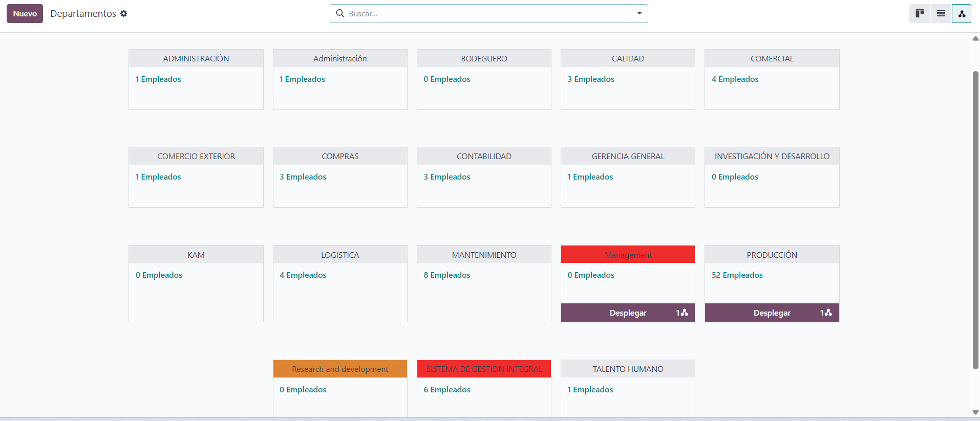Click hierarchy icon on PRODUCCIÓN card
The image size is (980, 421).
click(x=828, y=313)
